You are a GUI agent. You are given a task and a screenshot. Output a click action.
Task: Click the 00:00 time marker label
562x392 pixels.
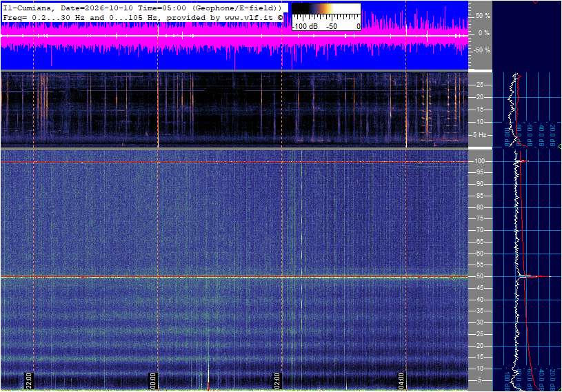coord(153,380)
